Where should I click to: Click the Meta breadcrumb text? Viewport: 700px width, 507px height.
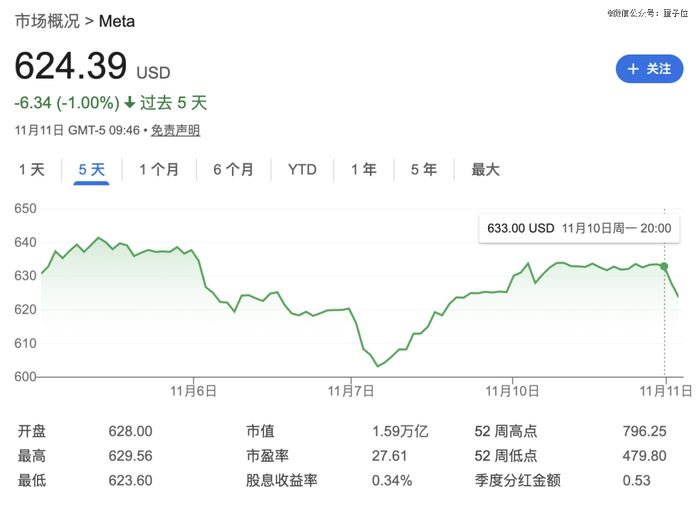click(117, 21)
